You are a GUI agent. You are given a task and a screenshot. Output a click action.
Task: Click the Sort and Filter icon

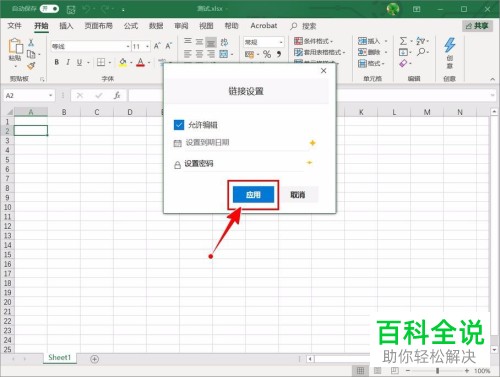pos(421,41)
